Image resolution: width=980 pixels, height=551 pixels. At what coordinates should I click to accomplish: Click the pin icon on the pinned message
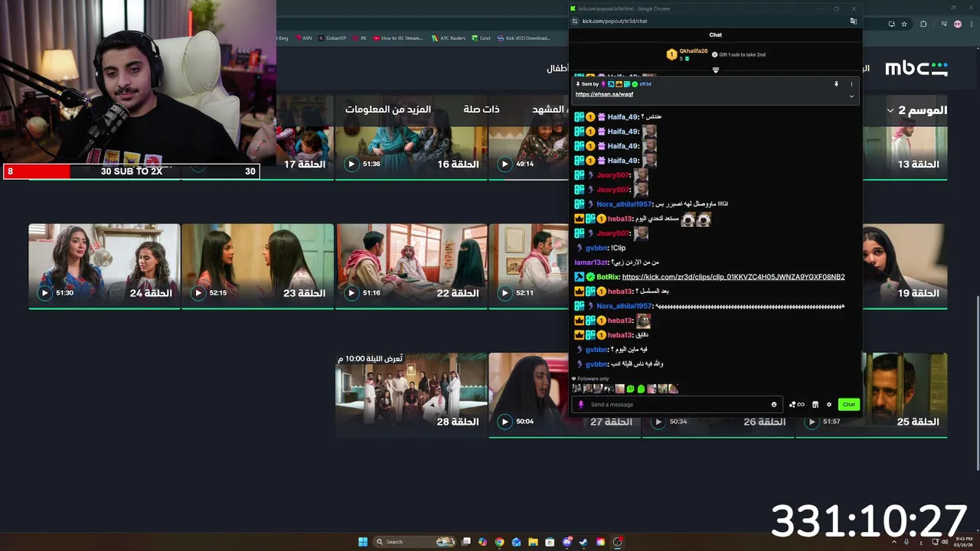click(836, 84)
